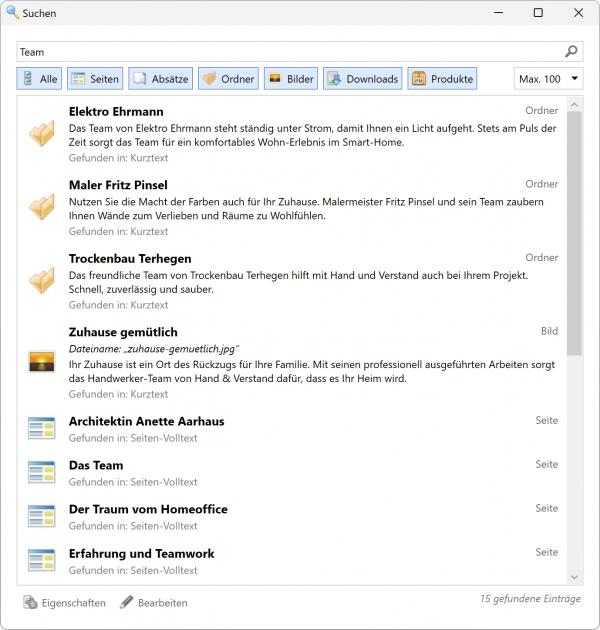
Task: Select the Zuhause gemütlich image thumbnail
Action: point(41,362)
